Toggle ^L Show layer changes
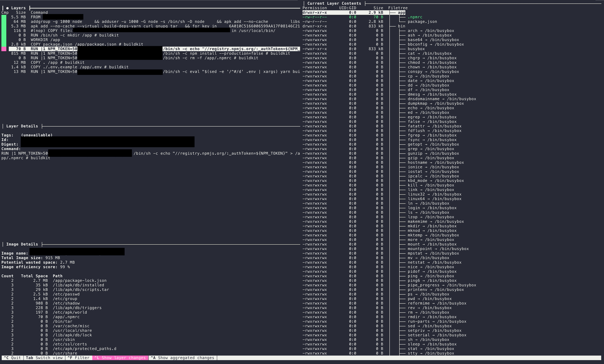Screen dimensions: 604x364 [x=120, y=358]
